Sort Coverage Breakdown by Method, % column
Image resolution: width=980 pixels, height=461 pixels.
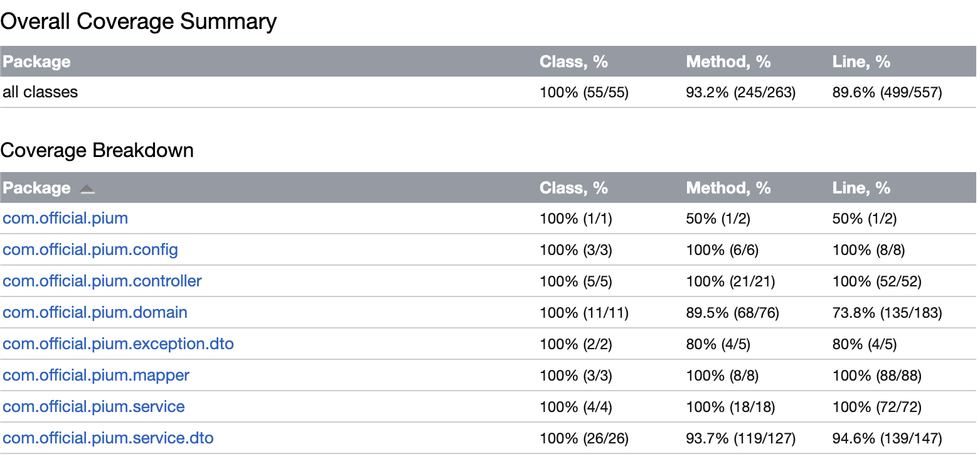728,188
